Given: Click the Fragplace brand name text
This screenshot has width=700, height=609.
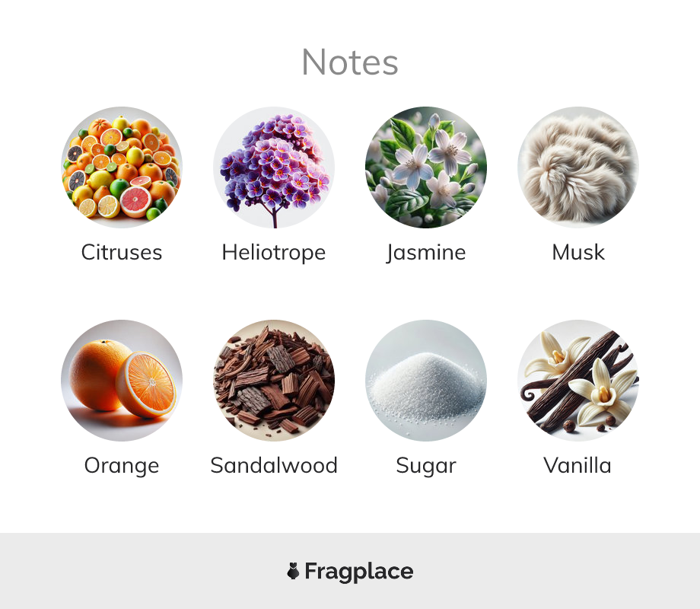Looking at the screenshot, I should pos(359,572).
